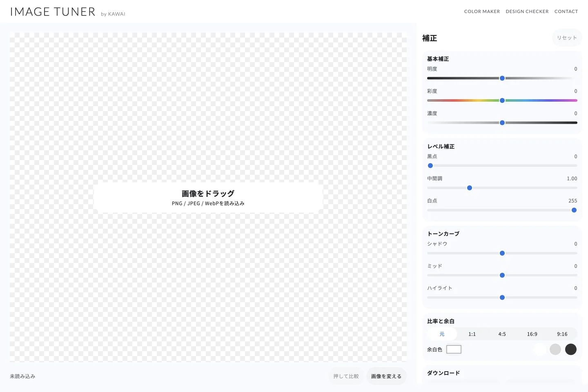Open the DESIGN CHECKER link

[x=527, y=11]
